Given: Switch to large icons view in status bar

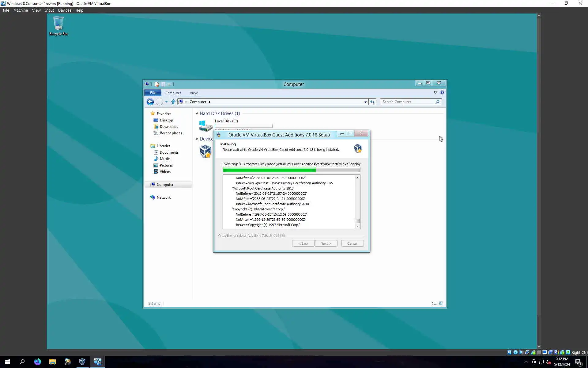Looking at the screenshot, I should 441,303.
